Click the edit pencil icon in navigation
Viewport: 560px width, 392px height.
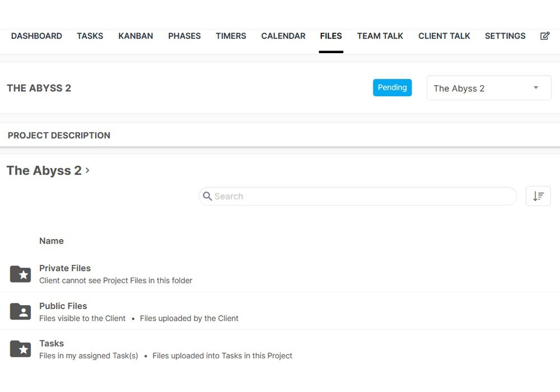coord(544,36)
